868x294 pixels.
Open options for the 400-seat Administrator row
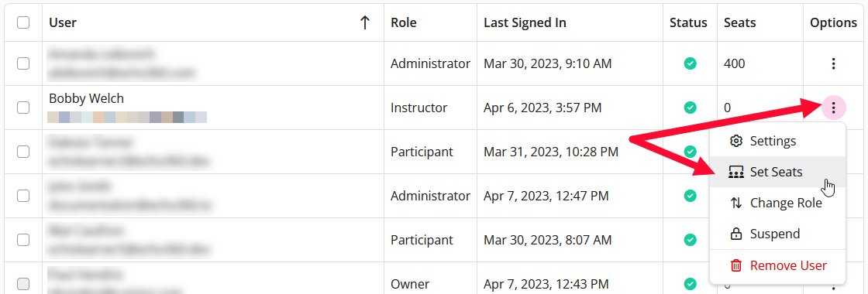[833, 63]
